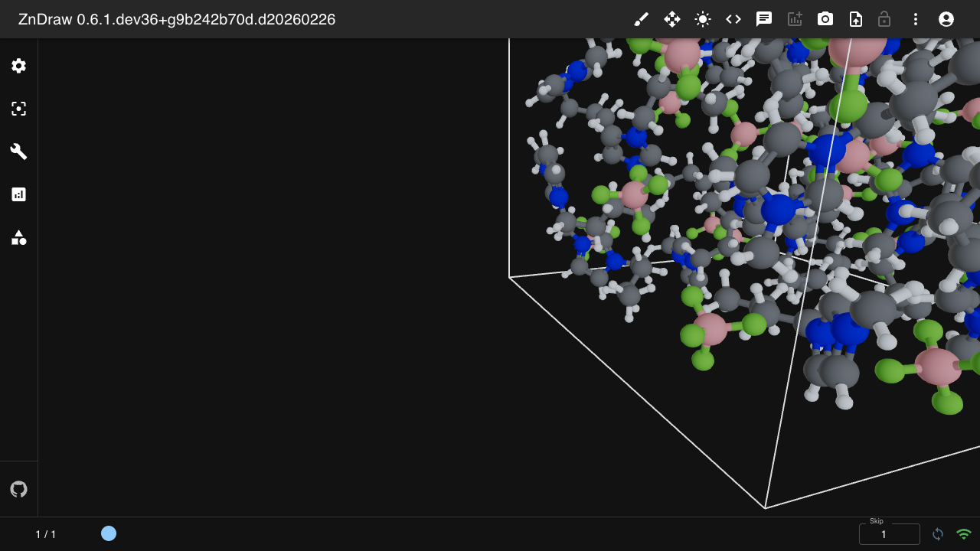Open the file upload icon
The width and height of the screenshot is (980, 551).
[x=856, y=19]
